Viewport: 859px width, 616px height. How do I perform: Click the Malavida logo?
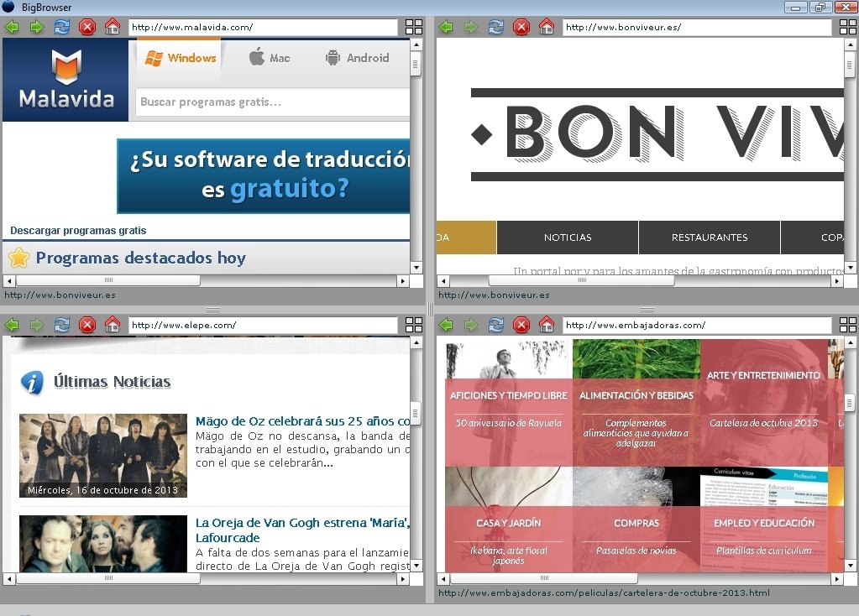point(65,80)
